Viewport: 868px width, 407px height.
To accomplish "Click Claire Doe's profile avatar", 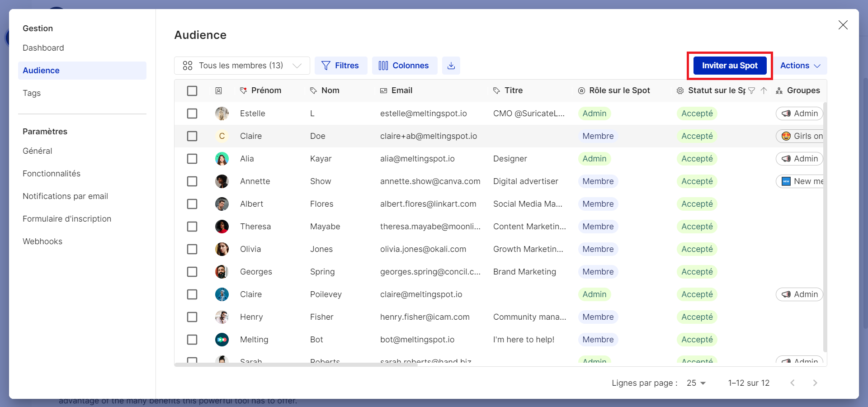I will click(222, 136).
